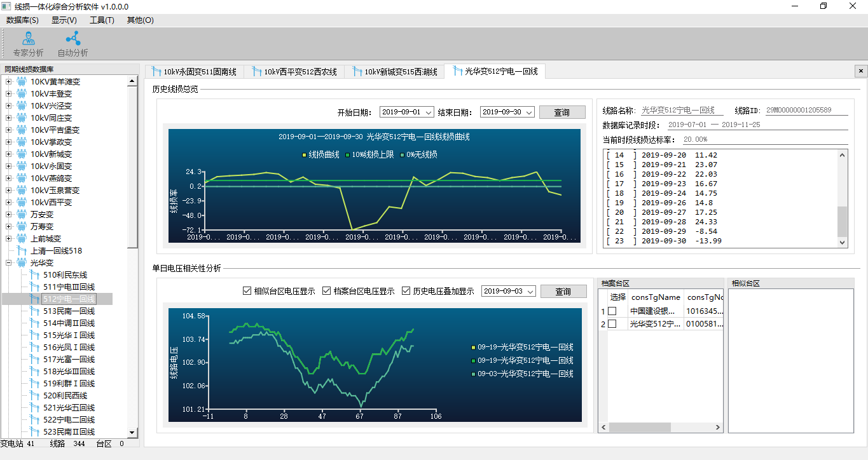Open the 其他(O) menu
Image resolution: width=868 pixels, height=460 pixels.
pos(140,20)
